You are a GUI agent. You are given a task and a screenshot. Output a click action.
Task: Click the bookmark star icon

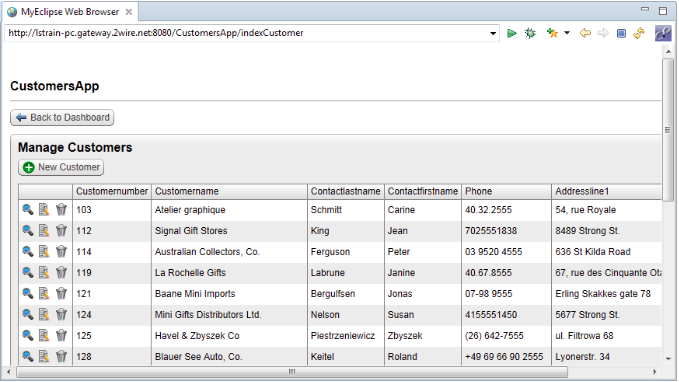[x=552, y=33]
